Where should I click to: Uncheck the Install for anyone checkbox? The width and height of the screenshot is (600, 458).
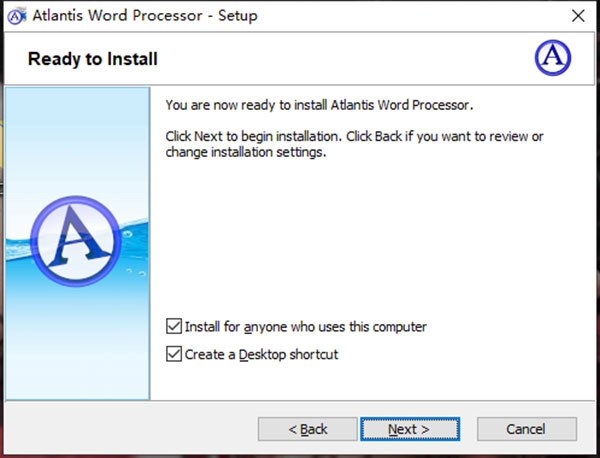[174, 326]
